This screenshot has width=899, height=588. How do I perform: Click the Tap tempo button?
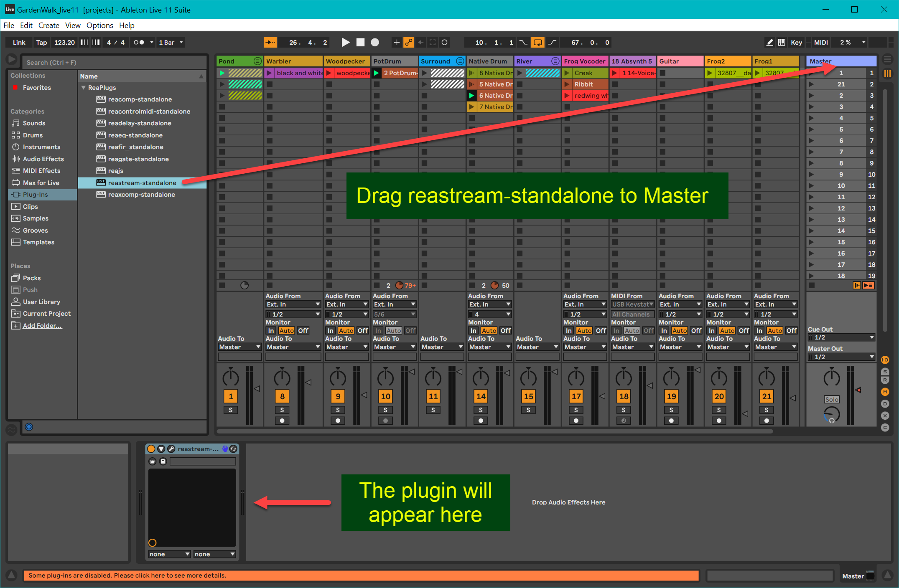coord(41,42)
